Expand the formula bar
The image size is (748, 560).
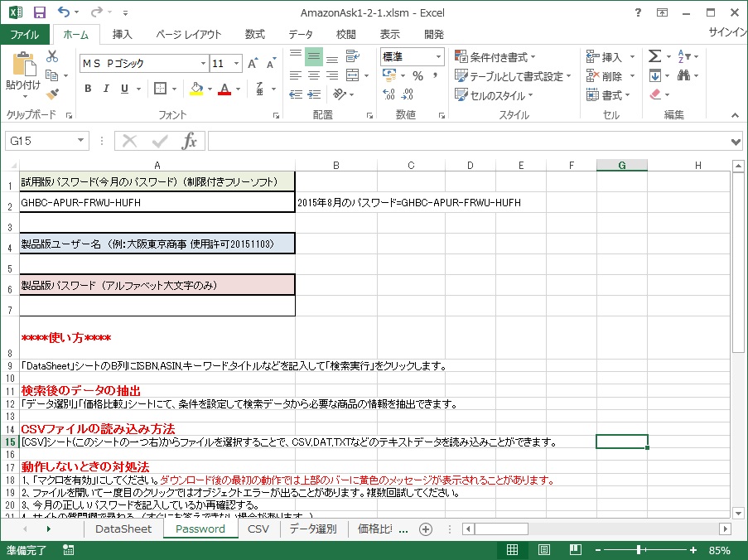pos(736,142)
